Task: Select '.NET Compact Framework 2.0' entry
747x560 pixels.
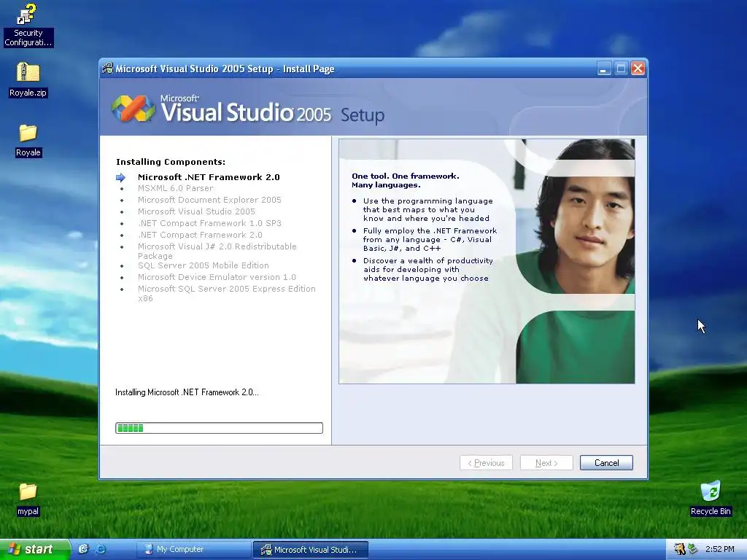Action: pyautogui.click(x=200, y=235)
